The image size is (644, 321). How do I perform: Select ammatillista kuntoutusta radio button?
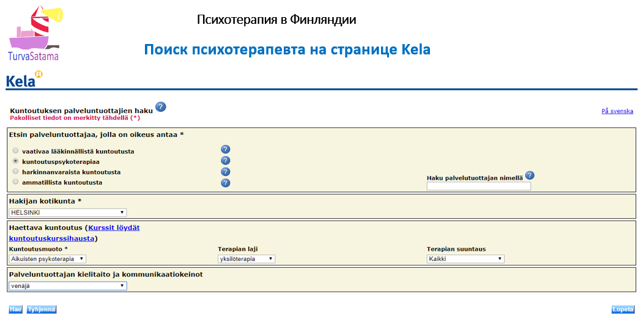pyautogui.click(x=16, y=182)
